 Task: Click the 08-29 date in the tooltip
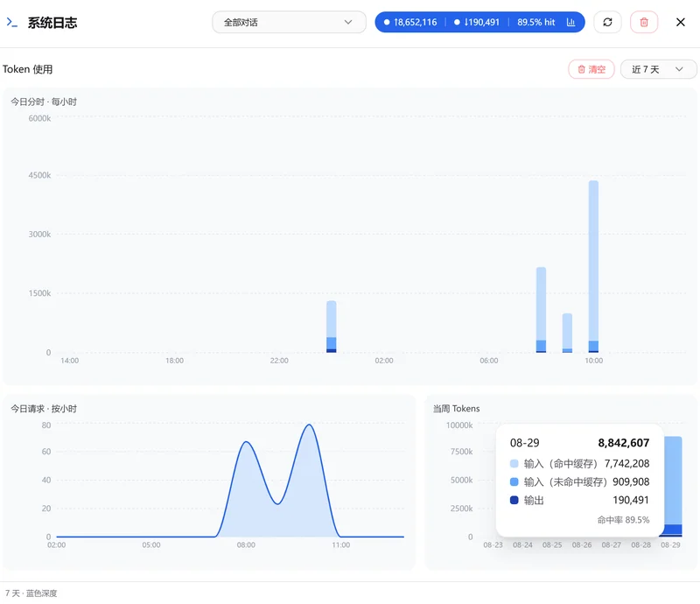524,443
